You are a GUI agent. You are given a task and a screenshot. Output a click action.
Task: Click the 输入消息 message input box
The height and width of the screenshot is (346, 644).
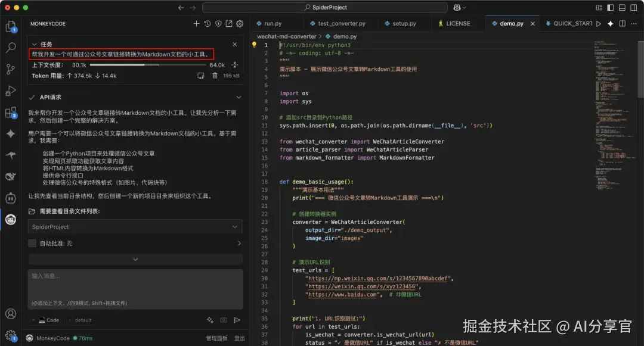pyautogui.click(x=135, y=289)
